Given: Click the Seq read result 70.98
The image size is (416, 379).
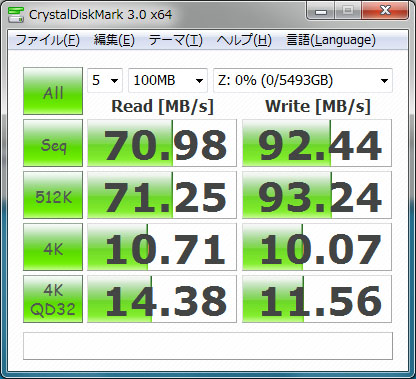Looking at the screenshot, I should [x=162, y=143].
